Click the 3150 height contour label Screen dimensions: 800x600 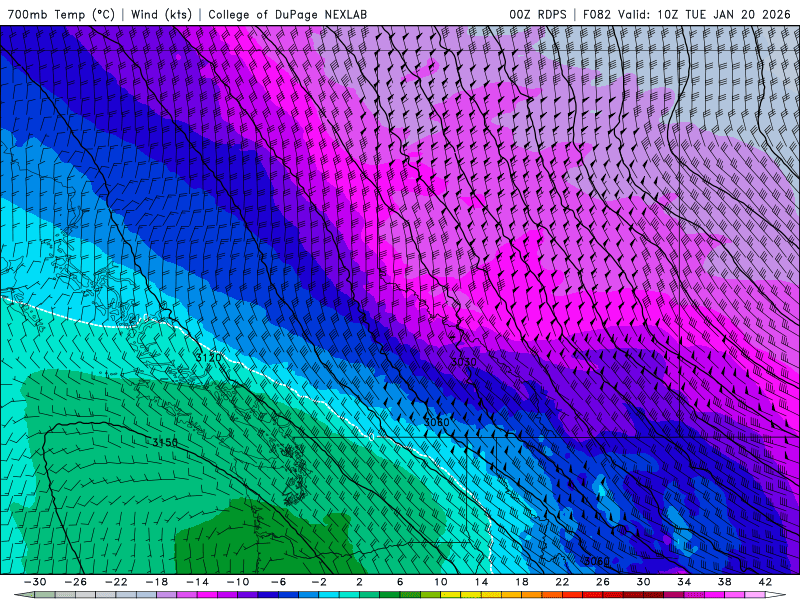point(165,442)
